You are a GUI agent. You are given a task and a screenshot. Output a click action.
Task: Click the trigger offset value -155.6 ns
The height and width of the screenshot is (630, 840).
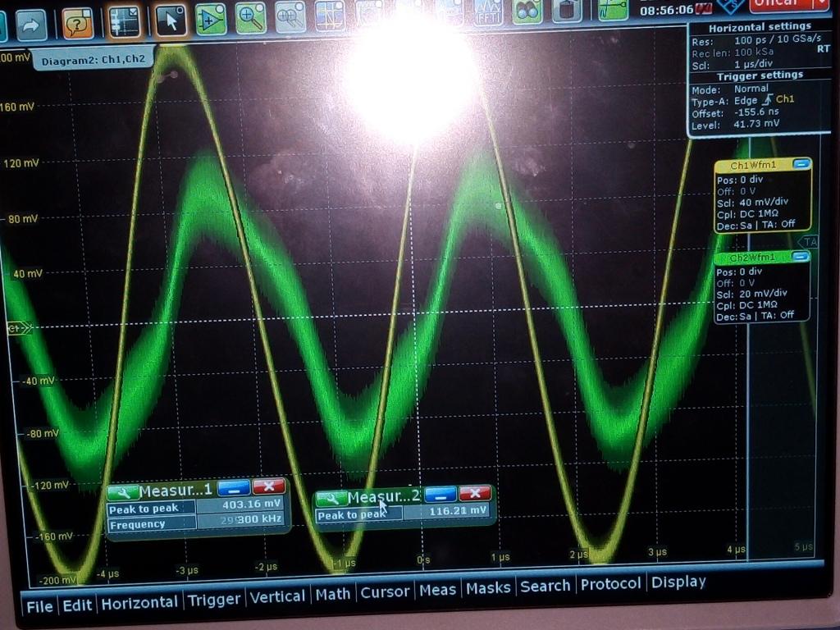pos(756,112)
